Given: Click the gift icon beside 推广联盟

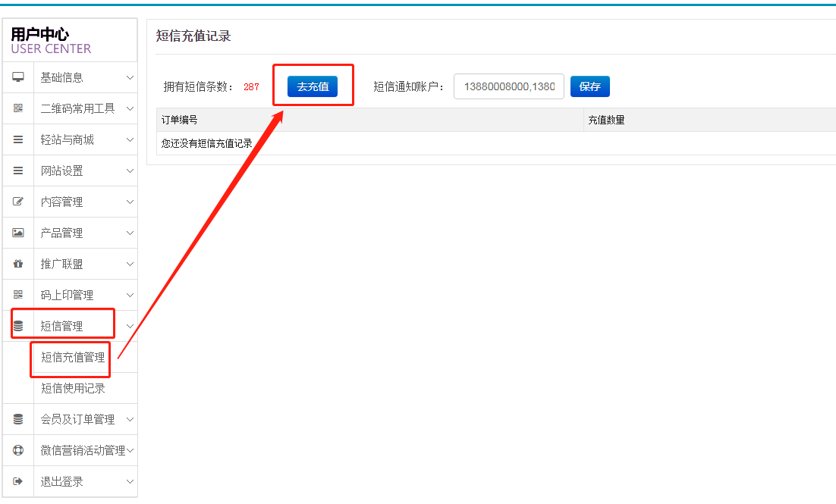Looking at the screenshot, I should click(x=18, y=264).
